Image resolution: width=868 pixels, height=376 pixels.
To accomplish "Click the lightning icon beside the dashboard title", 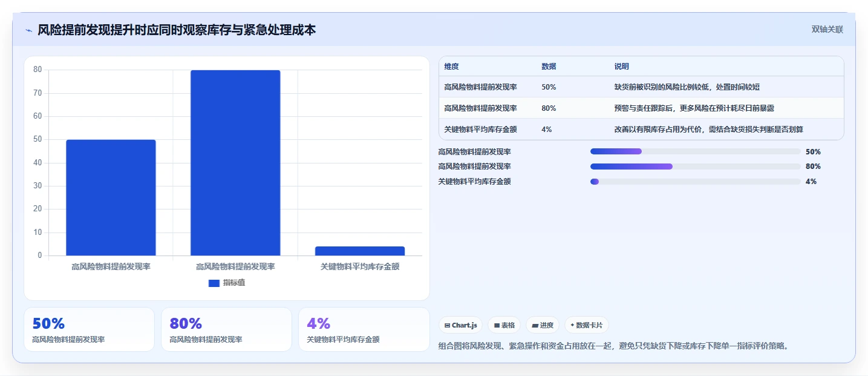I will pos(28,30).
